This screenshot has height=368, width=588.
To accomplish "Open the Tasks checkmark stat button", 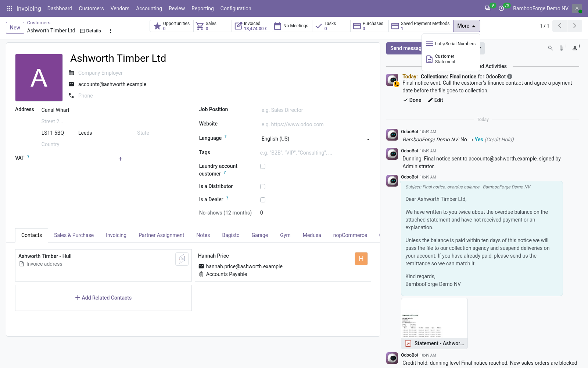I will coord(331,26).
